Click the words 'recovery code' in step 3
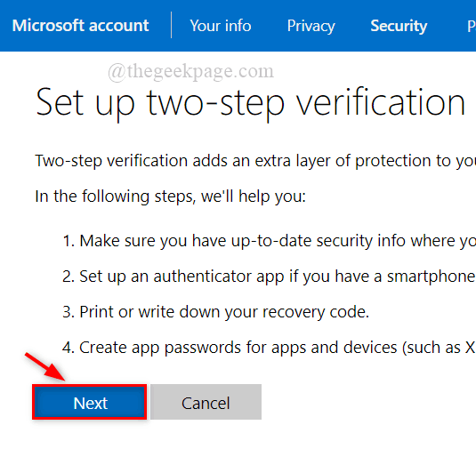476x449 pixels. (x=316, y=312)
